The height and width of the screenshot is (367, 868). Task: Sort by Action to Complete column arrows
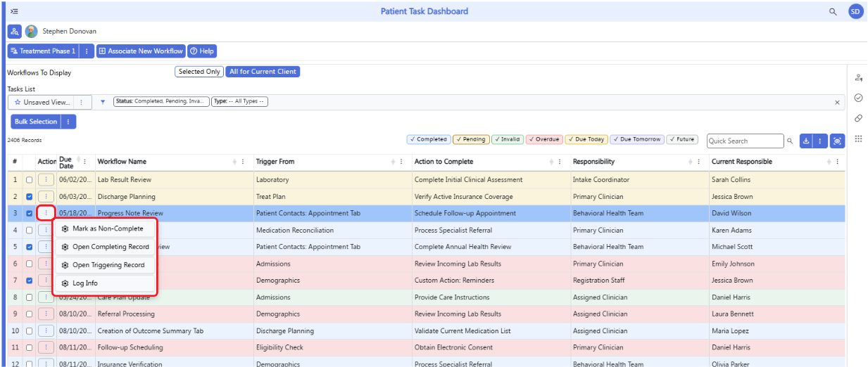click(551, 162)
